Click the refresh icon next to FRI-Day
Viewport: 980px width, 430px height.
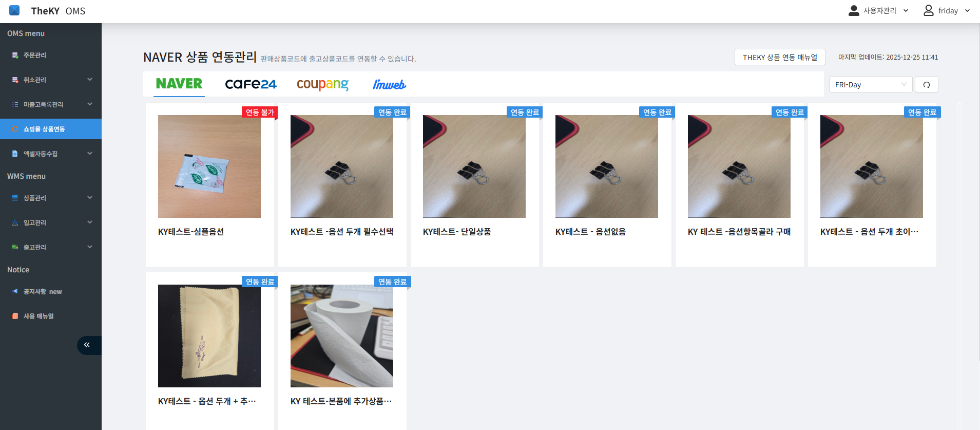926,85
